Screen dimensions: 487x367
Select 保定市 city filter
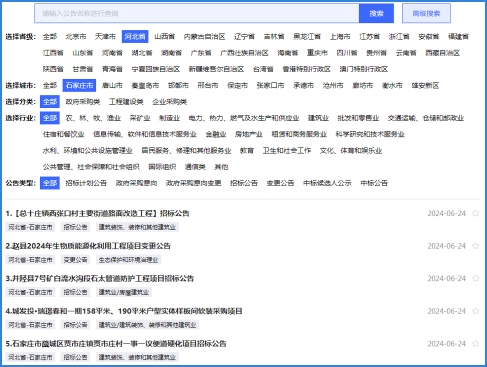tap(237, 85)
